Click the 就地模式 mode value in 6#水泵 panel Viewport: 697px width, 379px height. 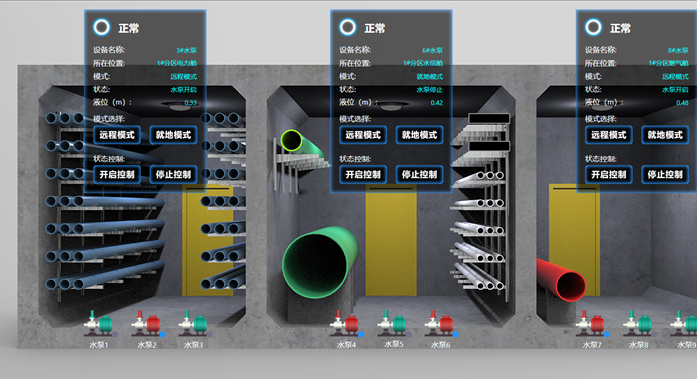coord(429,76)
